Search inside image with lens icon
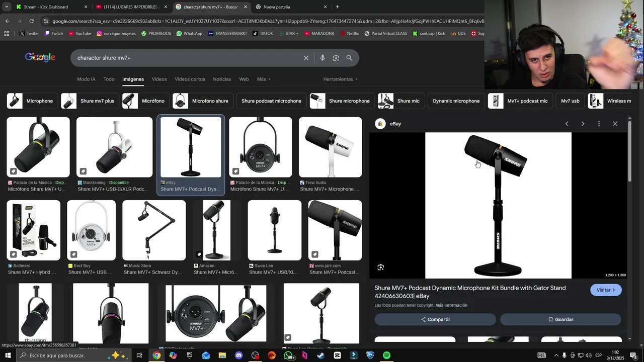This screenshot has width=644, height=362. click(x=380, y=267)
